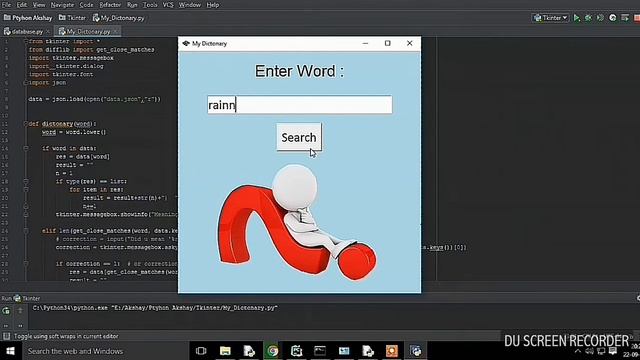Click the question mark figure image in My Dictionary
Viewport: 640px width, 360px height.
[297, 222]
